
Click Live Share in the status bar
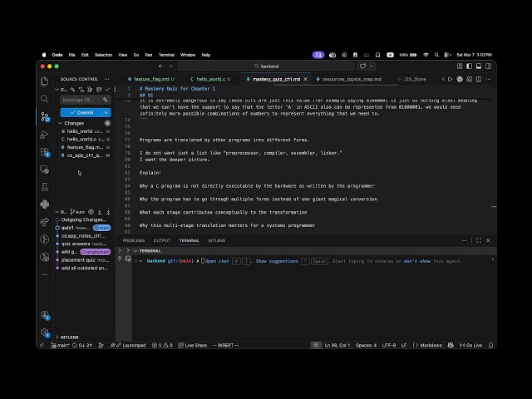[x=192, y=345]
